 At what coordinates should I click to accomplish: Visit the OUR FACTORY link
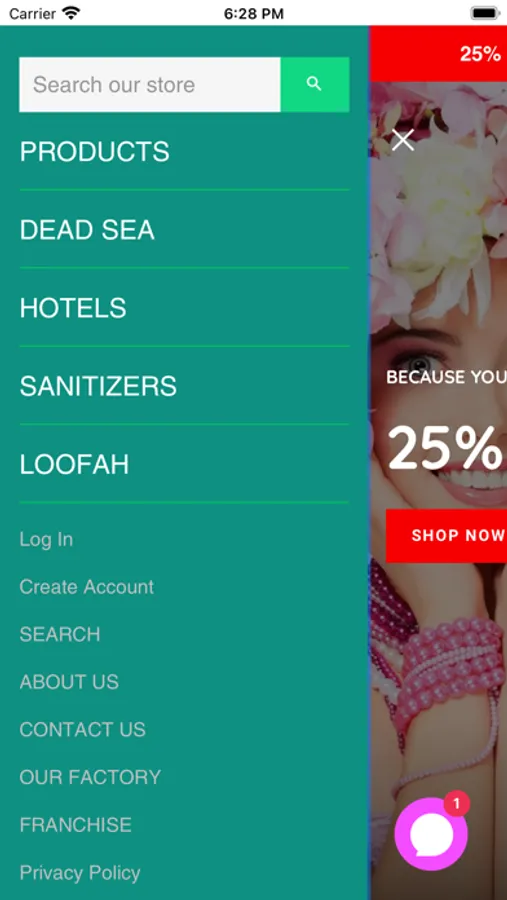point(90,777)
